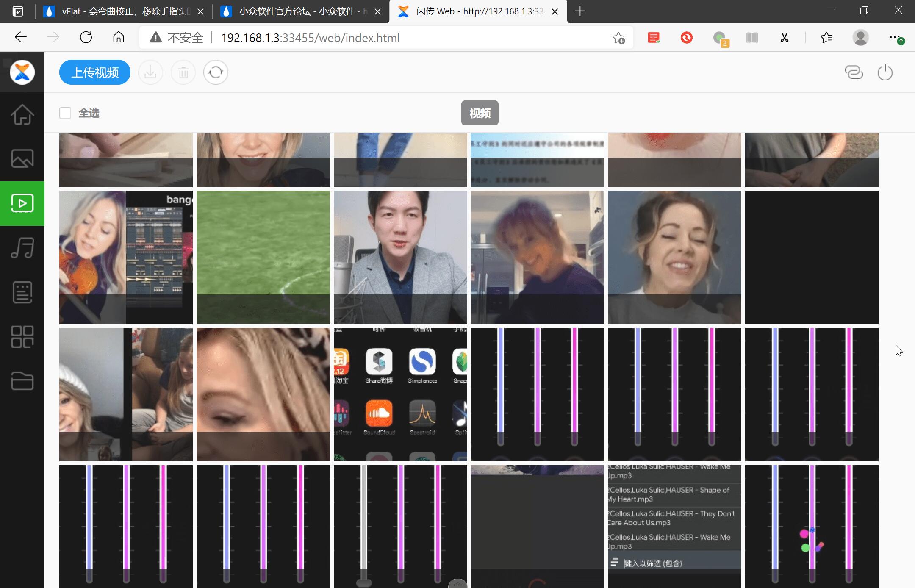Click the link connection icon

(x=854, y=72)
